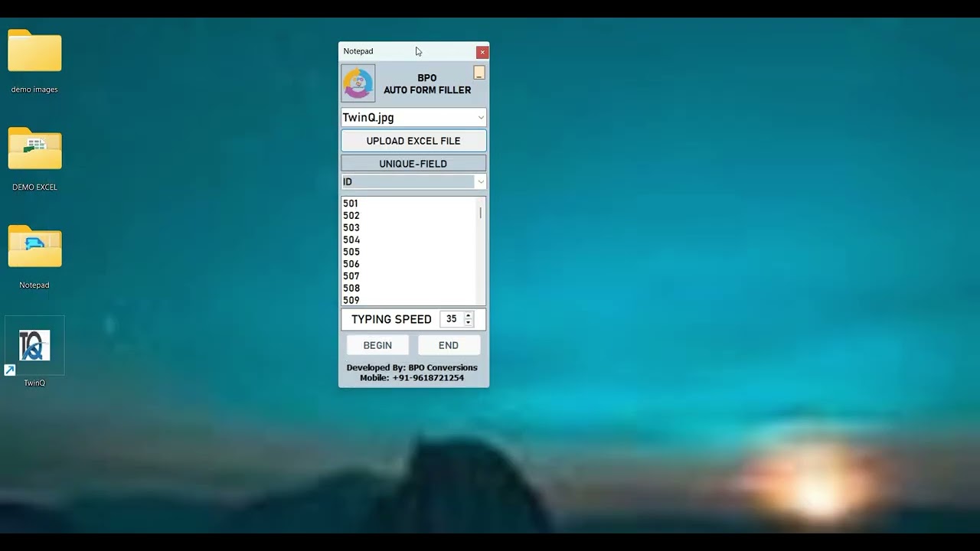980x551 pixels.
Task: Select ID 504 in the list
Action: (410, 240)
